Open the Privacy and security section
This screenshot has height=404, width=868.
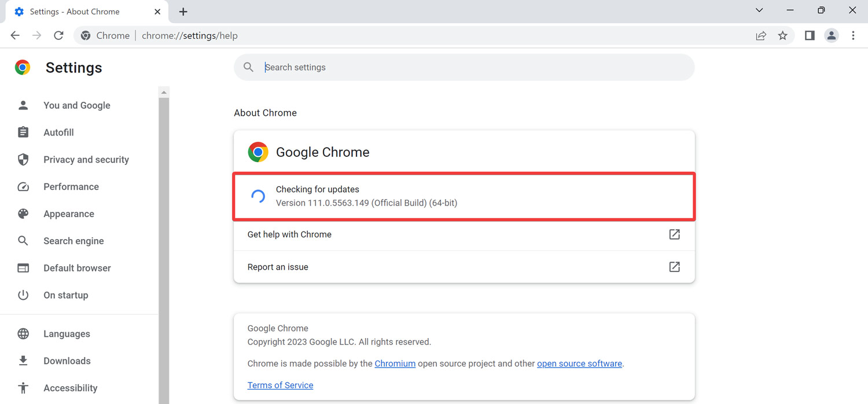(x=86, y=159)
